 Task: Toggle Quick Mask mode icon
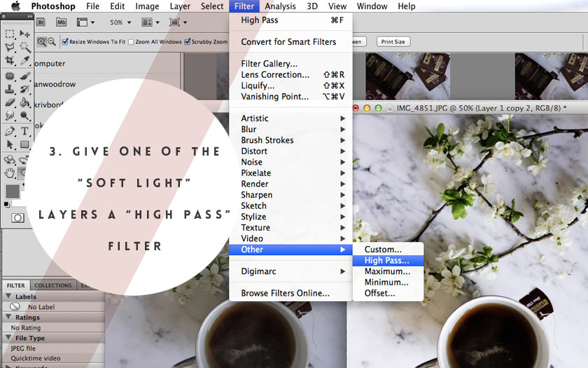point(17,218)
